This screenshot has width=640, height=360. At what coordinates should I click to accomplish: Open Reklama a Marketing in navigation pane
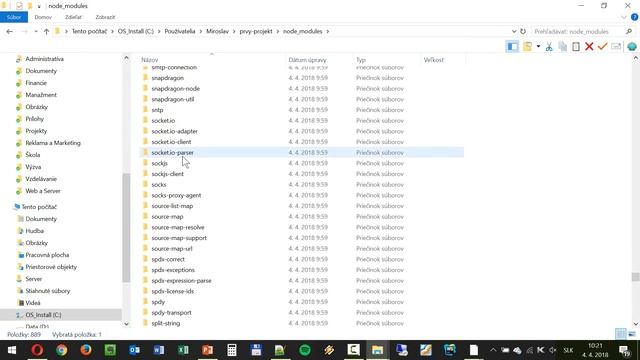[x=53, y=143]
